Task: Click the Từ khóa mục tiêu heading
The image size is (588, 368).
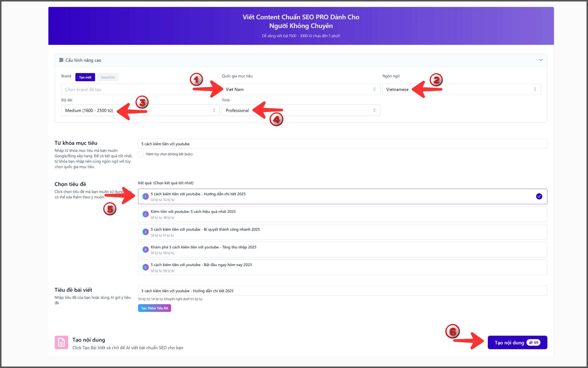Action: (x=76, y=143)
